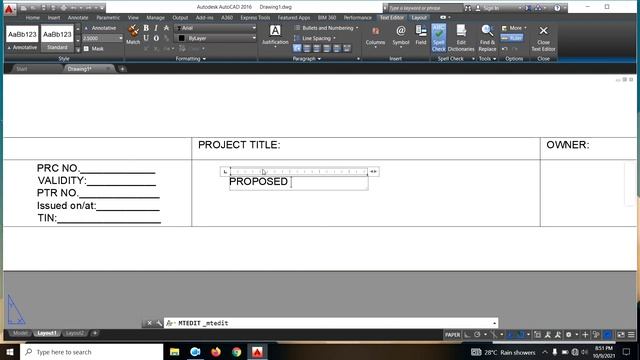Switch to the Model tab
This screenshot has height=360, width=640.
coord(20,333)
